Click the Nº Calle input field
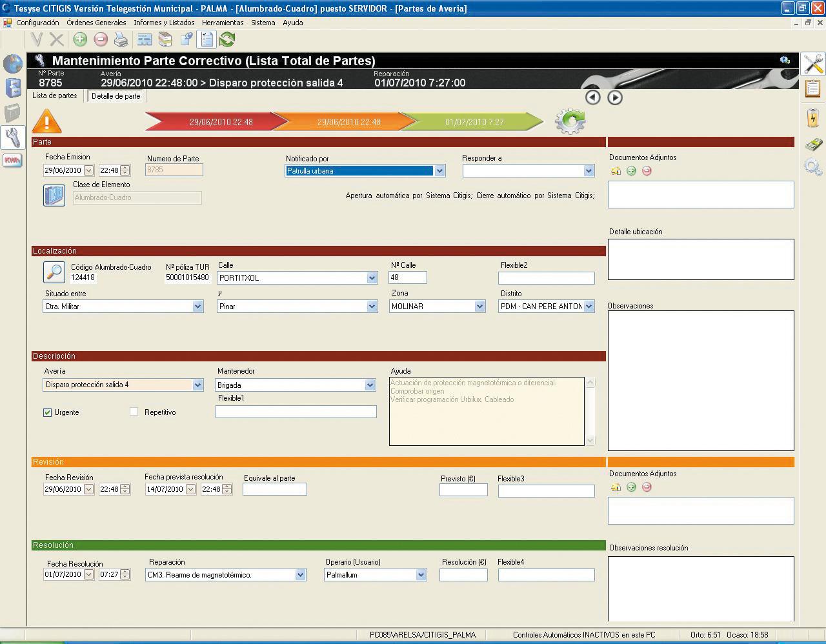 (x=408, y=277)
